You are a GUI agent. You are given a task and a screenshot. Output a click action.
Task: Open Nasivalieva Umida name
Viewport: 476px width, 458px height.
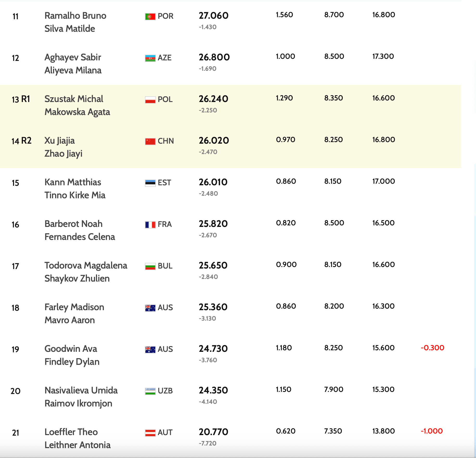[81, 390]
